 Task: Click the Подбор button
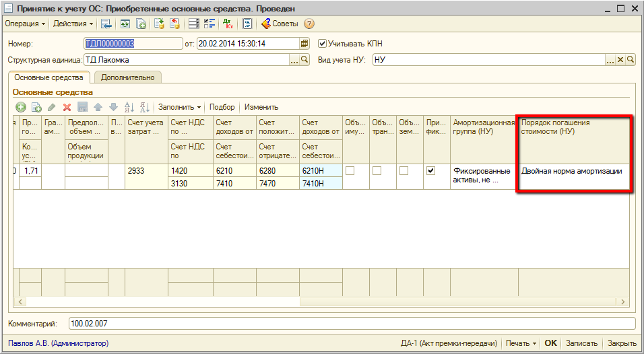pyautogui.click(x=222, y=107)
